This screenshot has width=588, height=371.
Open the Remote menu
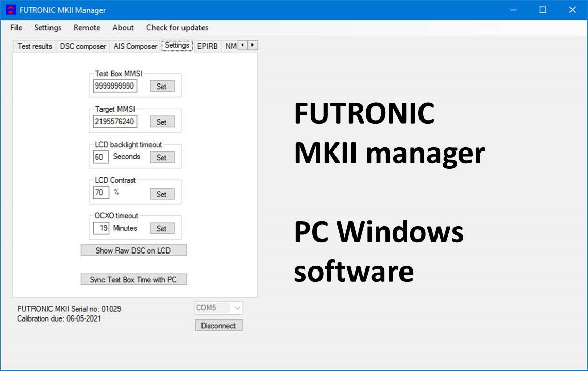(87, 28)
